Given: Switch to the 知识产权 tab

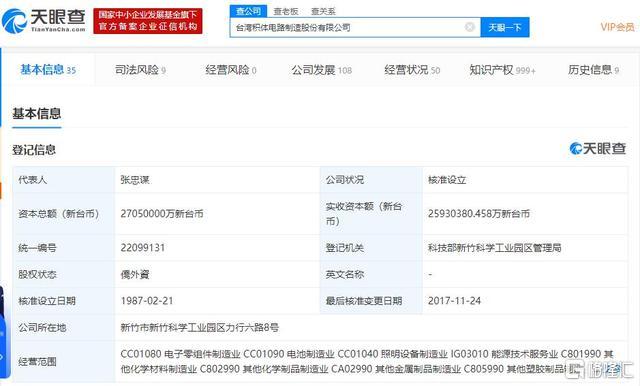Looking at the screenshot, I should point(502,70).
